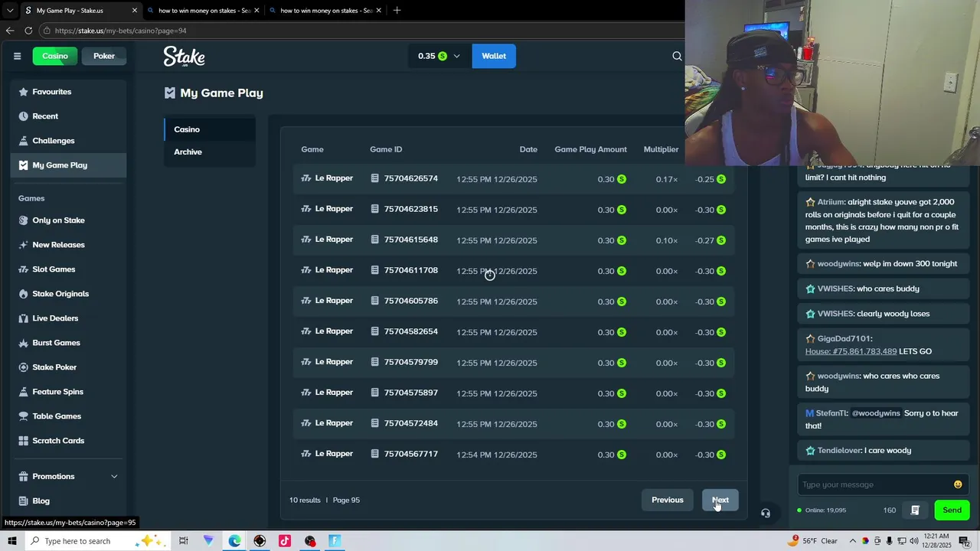The image size is (980, 551).
Task: Go to the Next page of results
Action: pyautogui.click(x=720, y=500)
